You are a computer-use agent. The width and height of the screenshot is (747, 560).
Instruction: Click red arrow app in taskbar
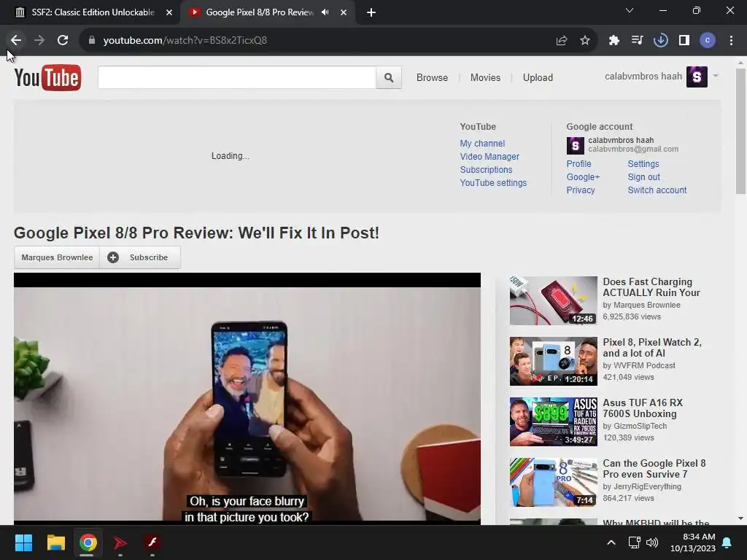[120, 542]
